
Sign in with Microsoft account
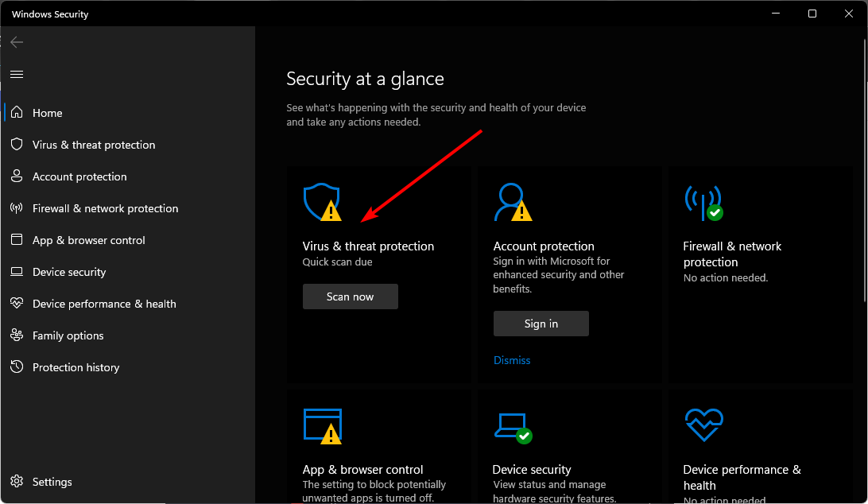pyautogui.click(x=541, y=323)
